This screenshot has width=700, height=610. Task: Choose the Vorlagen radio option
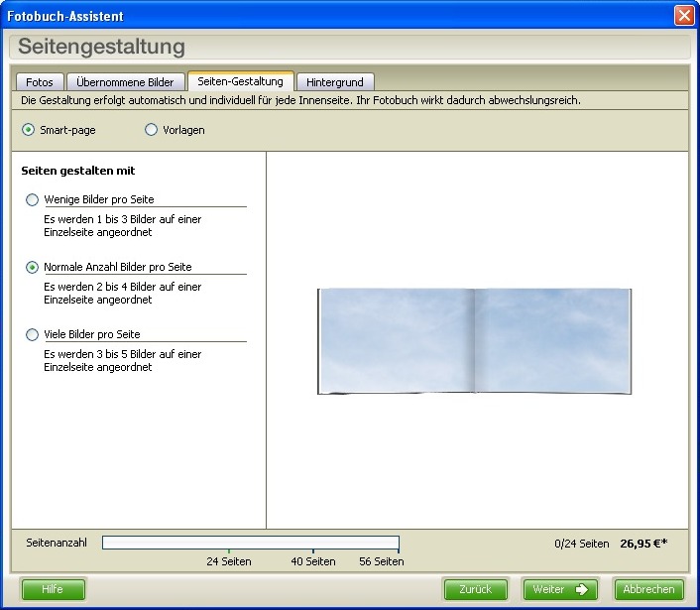pyautogui.click(x=151, y=130)
